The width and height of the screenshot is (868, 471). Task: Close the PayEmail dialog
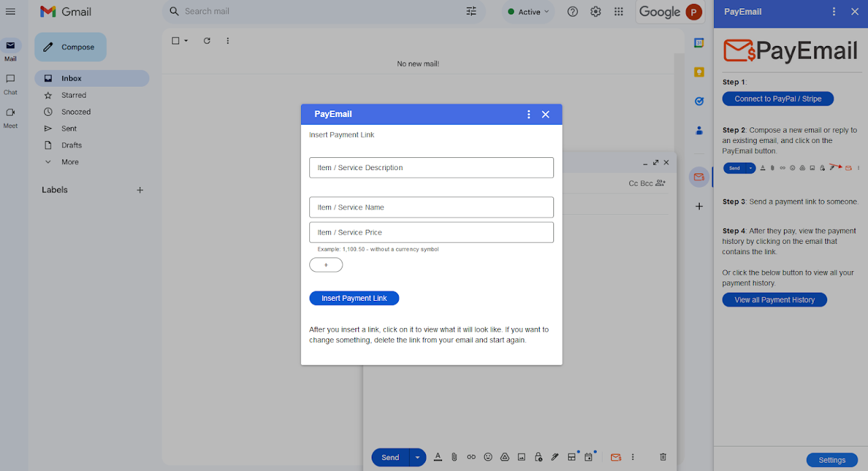pyautogui.click(x=546, y=115)
